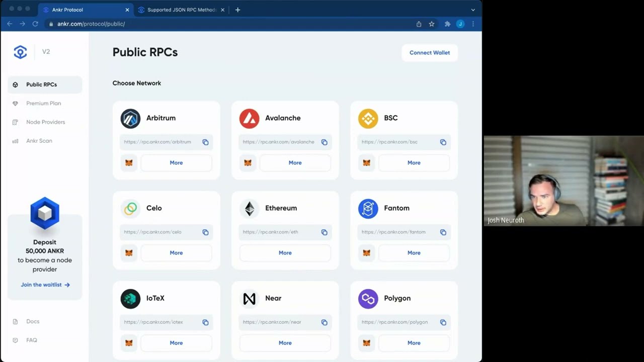Close the Supported JSON RPC Methods tab
The height and width of the screenshot is (362, 644).
pos(222,10)
